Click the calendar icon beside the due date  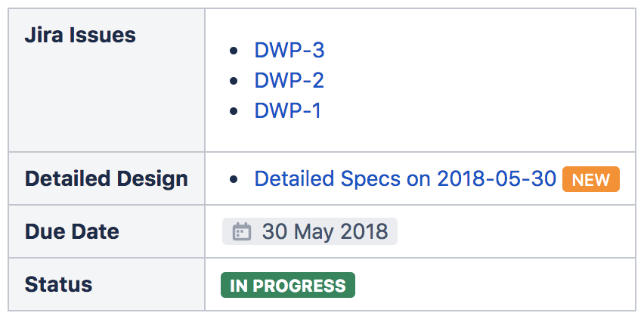click(x=241, y=231)
